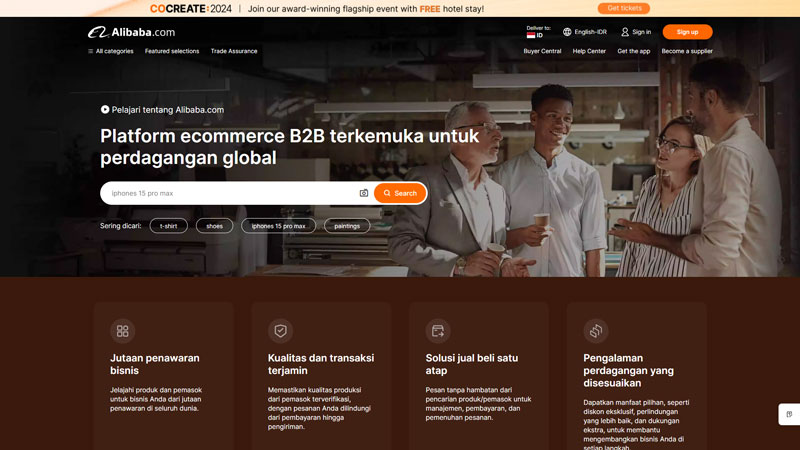Viewport: 800px width, 450px height.
Task: Open Featured selections menu
Action: [x=172, y=51]
